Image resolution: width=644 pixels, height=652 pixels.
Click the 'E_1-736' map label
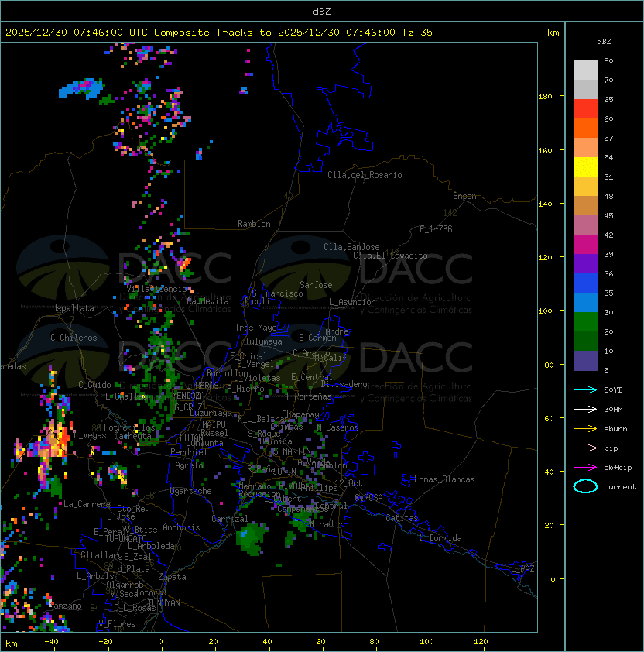coord(436,229)
